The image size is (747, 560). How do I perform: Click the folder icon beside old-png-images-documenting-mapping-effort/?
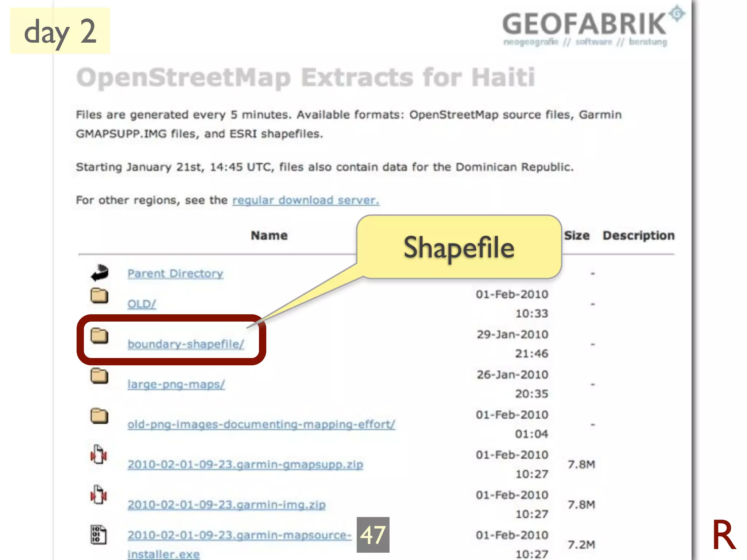coord(99,416)
